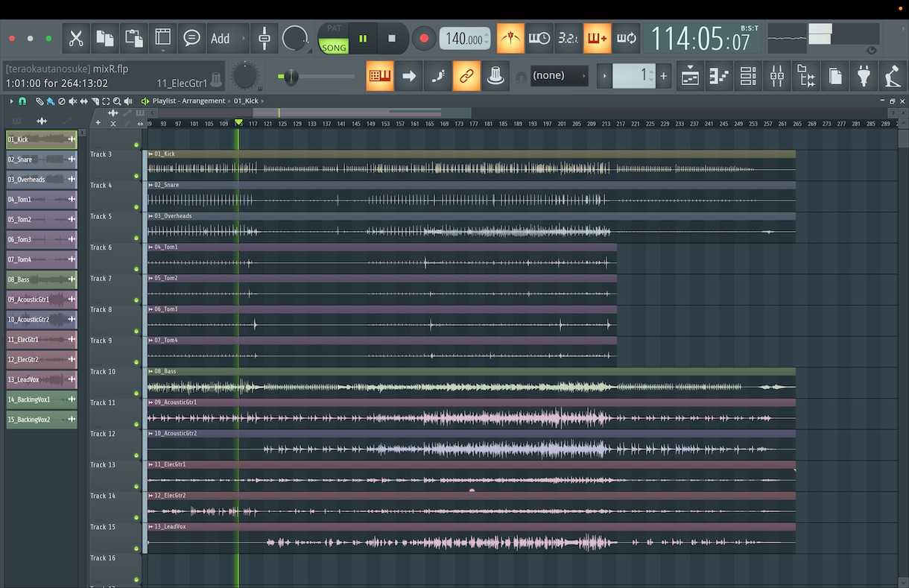The width and height of the screenshot is (909, 588).
Task: Open the Mixer view icon
Action: [x=777, y=75]
